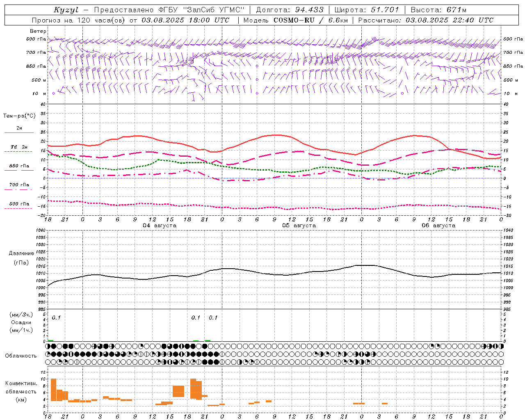525x420 pixels.
Task: Click the 1040 pressure axis label on left
Action: pos(41,231)
